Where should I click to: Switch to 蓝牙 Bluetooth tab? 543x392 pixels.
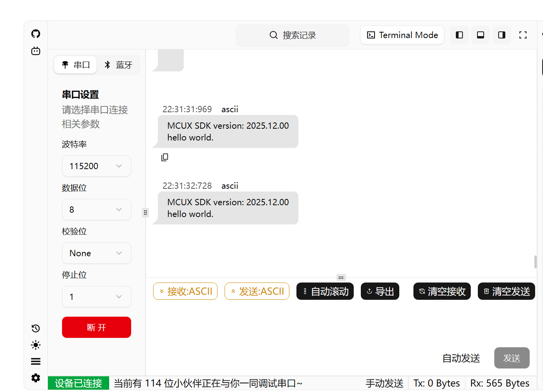pos(118,65)
